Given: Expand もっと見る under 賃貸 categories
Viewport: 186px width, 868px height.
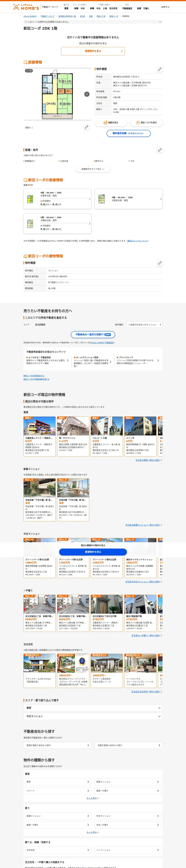Looking at the screenshot, I should tap(93, 798).
